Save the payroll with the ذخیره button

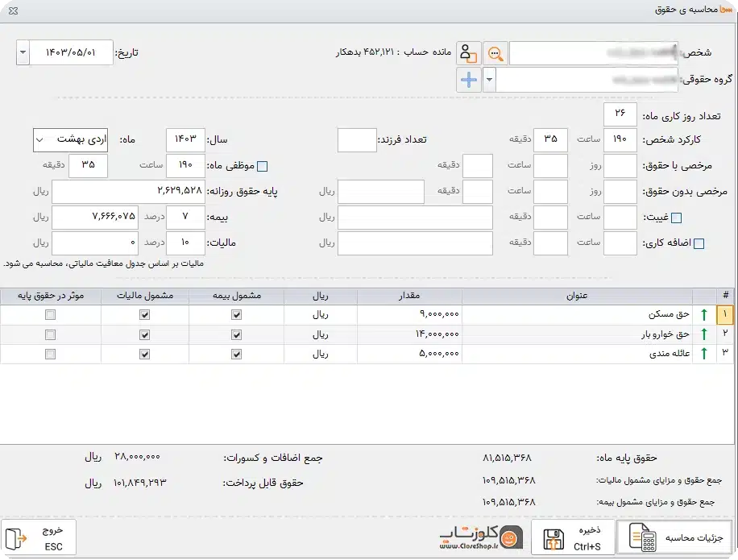tap(574, 537)
